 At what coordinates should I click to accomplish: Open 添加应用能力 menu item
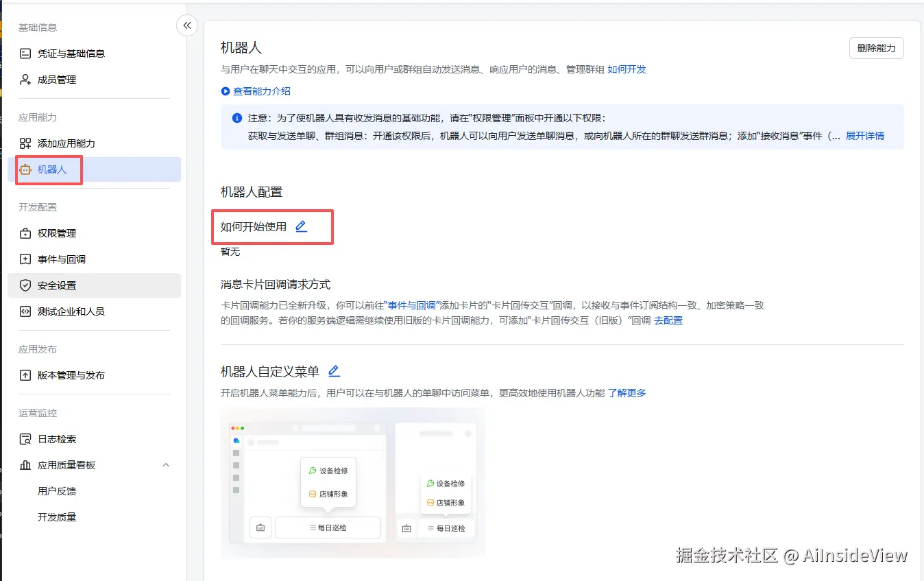(94, 143)
